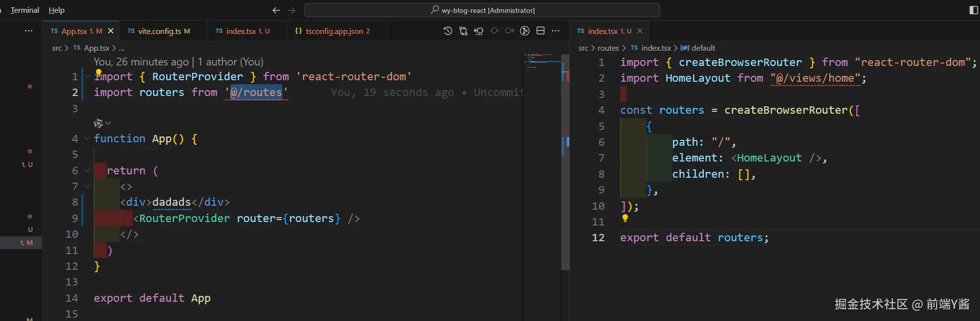
Task: Click 'export default routers;' on line 12
Action: click(x=694, y=238)
